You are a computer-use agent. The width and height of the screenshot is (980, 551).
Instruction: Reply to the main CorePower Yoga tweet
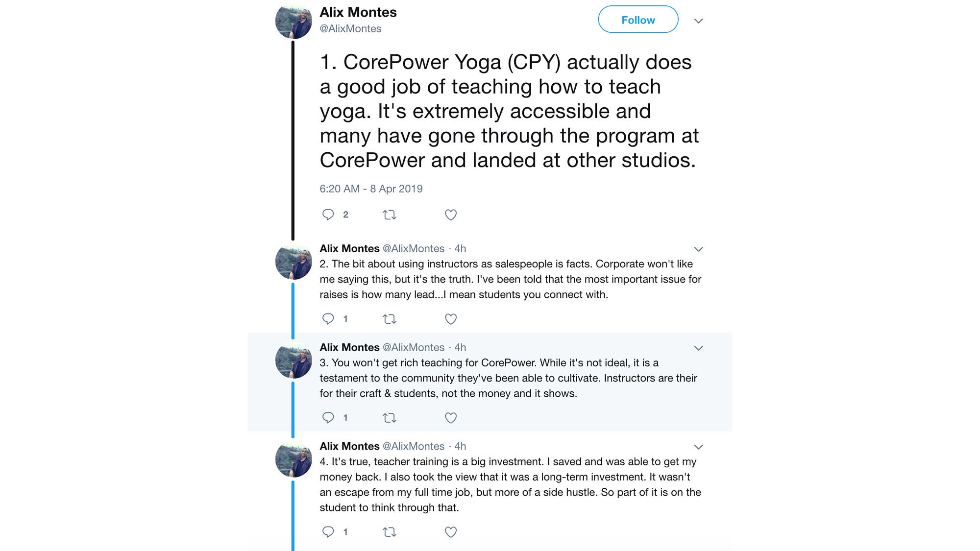click(x=328, y=215)
